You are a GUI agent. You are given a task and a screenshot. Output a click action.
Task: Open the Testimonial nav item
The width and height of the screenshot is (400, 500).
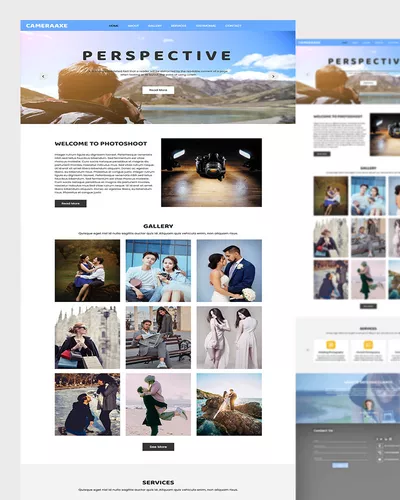point(206,26)
